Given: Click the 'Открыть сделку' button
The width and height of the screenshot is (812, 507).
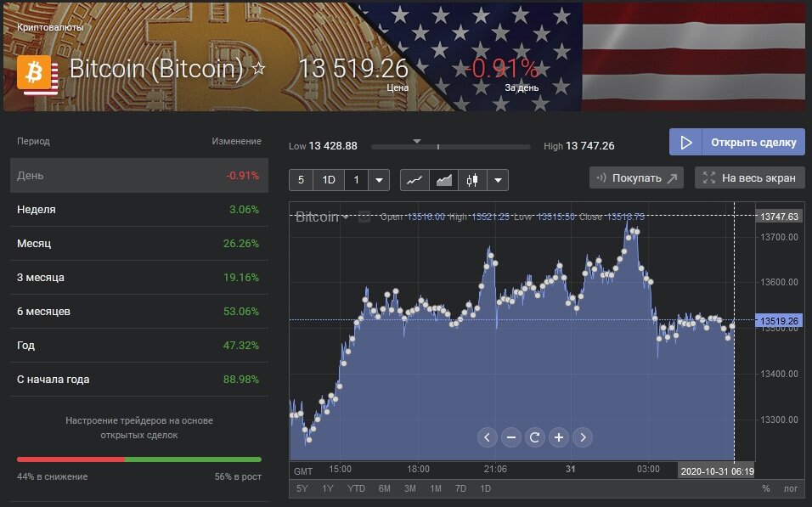Looking at the screenshot, I should pyautogui.click(x=736, y=142).
